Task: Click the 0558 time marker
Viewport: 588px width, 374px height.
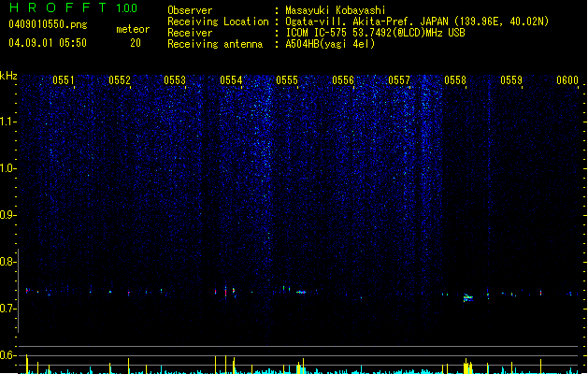Action: (x=455, y=80)
